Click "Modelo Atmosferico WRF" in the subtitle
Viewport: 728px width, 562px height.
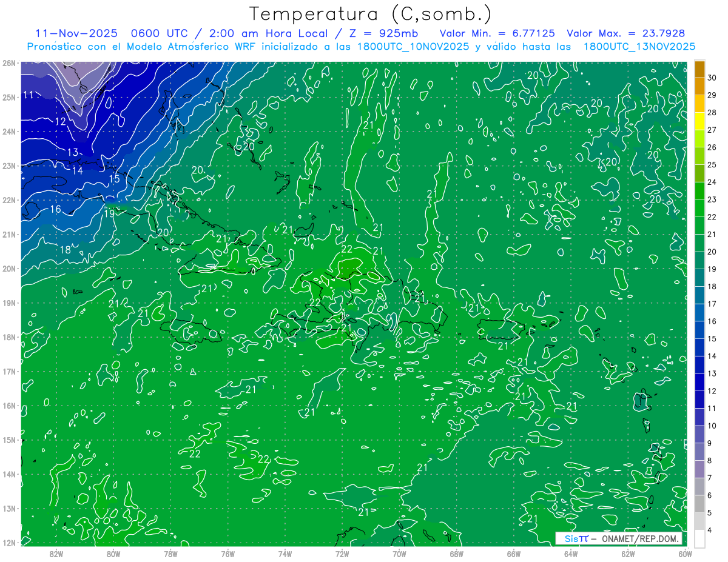coord(197,46)
